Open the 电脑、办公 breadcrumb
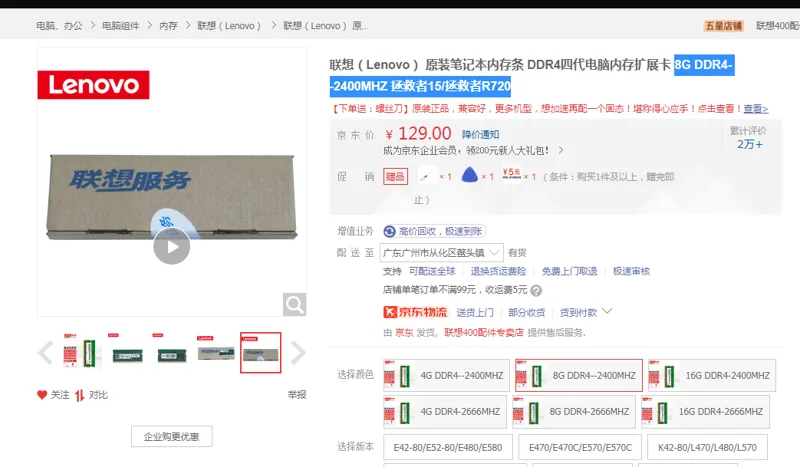 click(59, 26)
